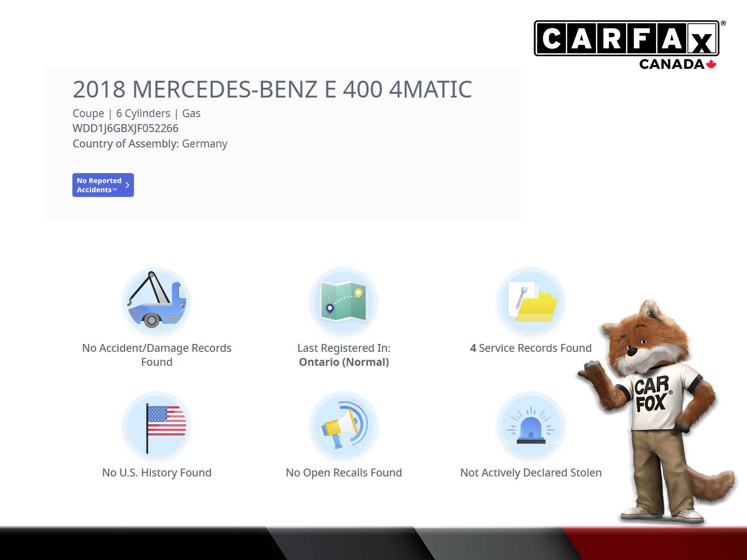Viewport: 747px width, 560px height.
Task: Click the megaphone open recalls icon
Action: [344, 426]
